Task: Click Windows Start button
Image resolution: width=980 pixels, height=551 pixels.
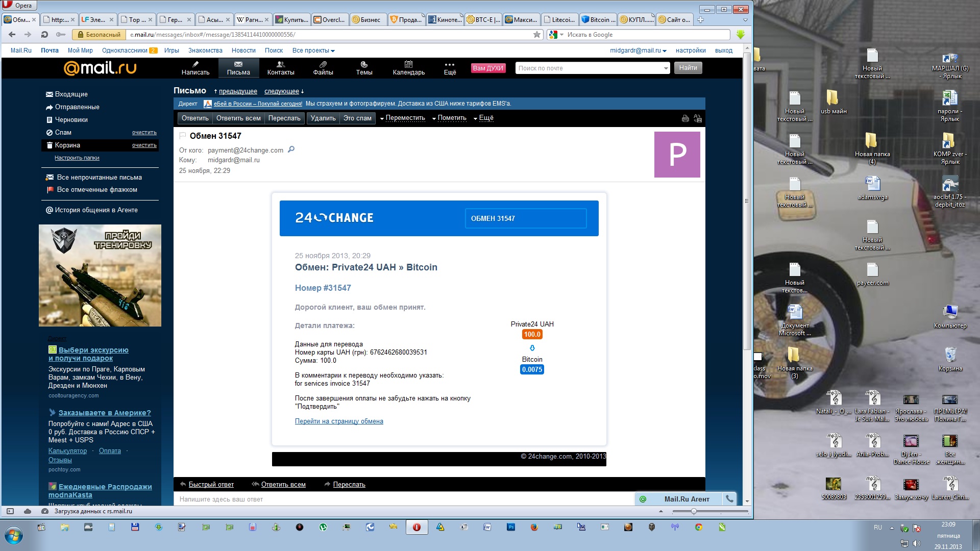Action: (14, 536)
